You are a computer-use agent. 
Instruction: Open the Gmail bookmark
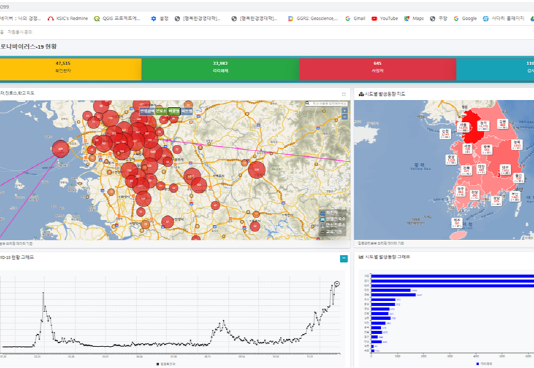(355, 18)
